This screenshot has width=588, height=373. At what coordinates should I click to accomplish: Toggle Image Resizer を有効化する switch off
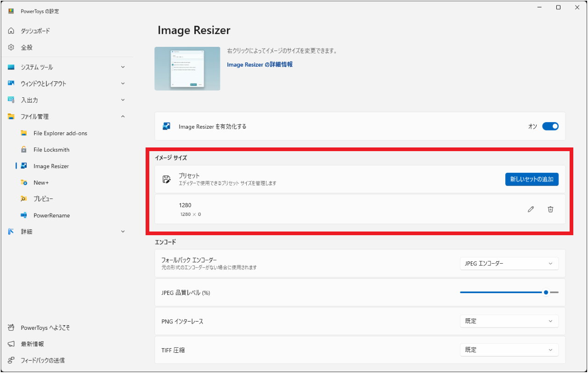click(x=550, y=126)
